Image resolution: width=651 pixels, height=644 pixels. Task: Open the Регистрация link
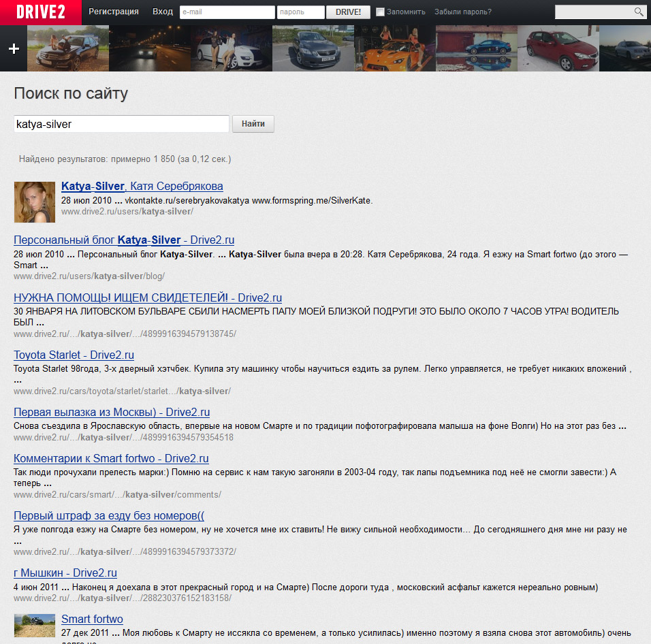point(113,12)
